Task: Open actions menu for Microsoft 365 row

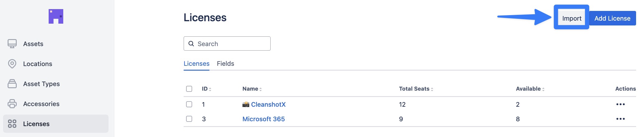Action: coord(620,119)
